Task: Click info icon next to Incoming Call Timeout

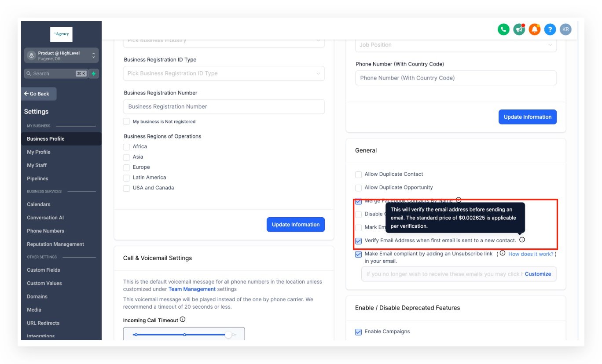Action: 183,320
